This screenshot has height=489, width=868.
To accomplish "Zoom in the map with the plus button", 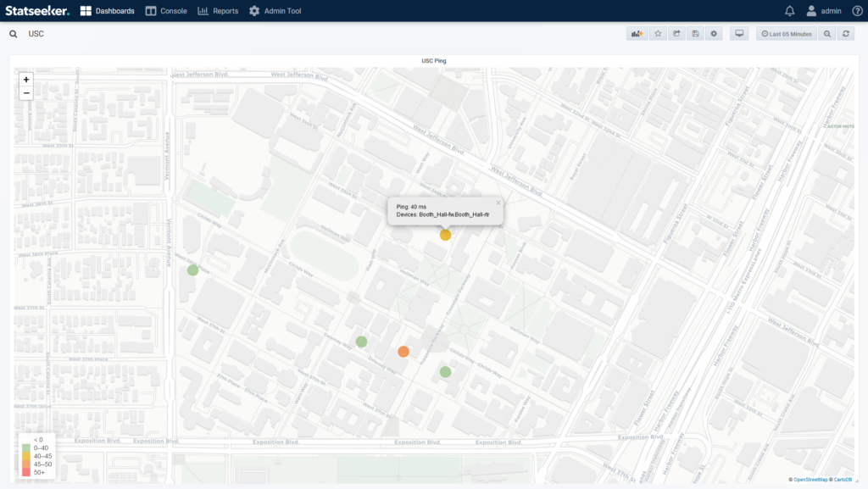I will (26, 79).
